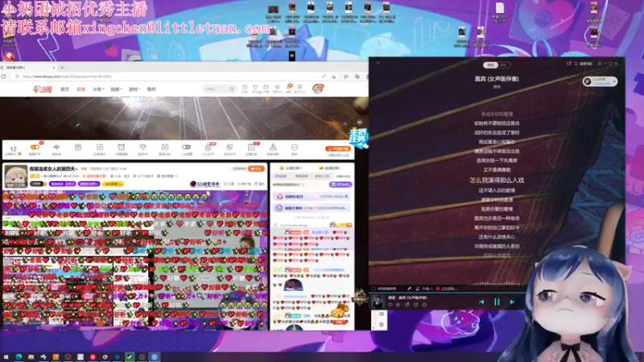Select the third tab in the ranking panel
The width and height of the screenshot is (644, 362).
[323, 176]
